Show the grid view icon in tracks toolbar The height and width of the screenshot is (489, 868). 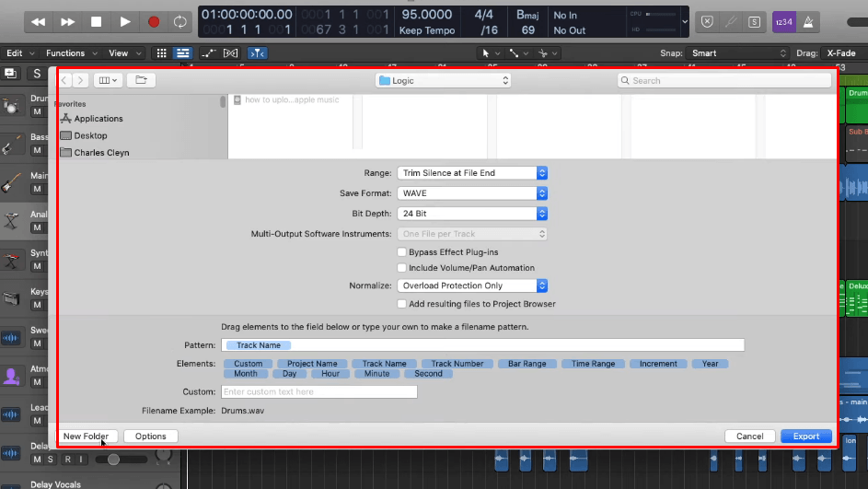(161, 53)
